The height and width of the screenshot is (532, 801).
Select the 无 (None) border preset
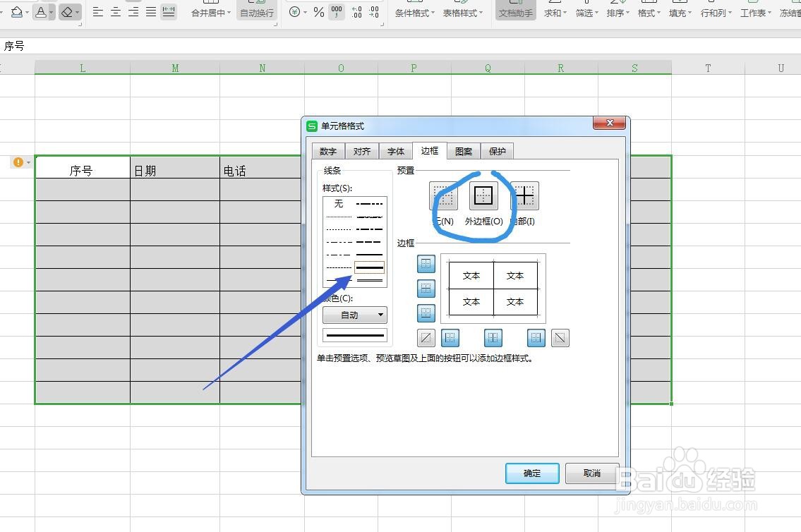point(444,196)
